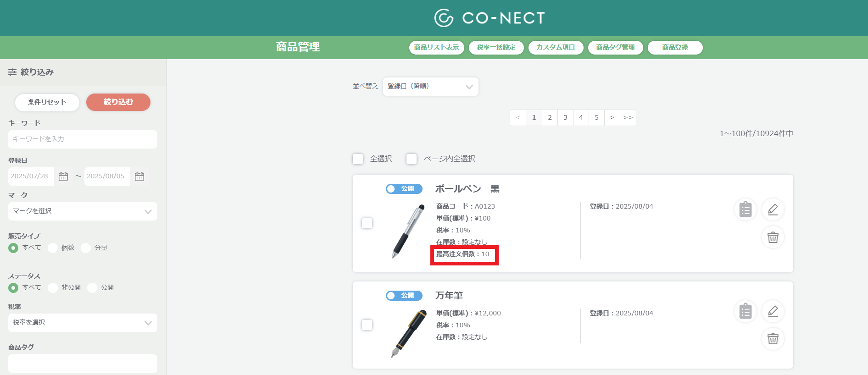
Task: Go to page 5
Action: click(596, 118)
